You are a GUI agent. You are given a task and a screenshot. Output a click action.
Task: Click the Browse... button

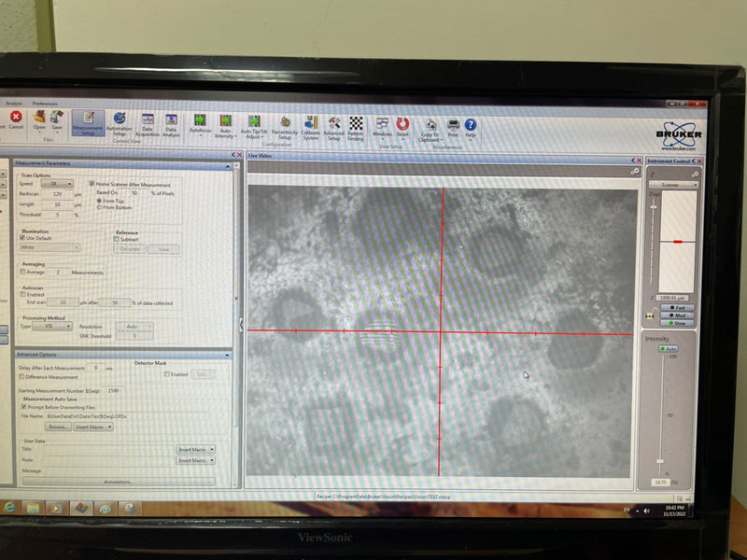tap(58, 427)
